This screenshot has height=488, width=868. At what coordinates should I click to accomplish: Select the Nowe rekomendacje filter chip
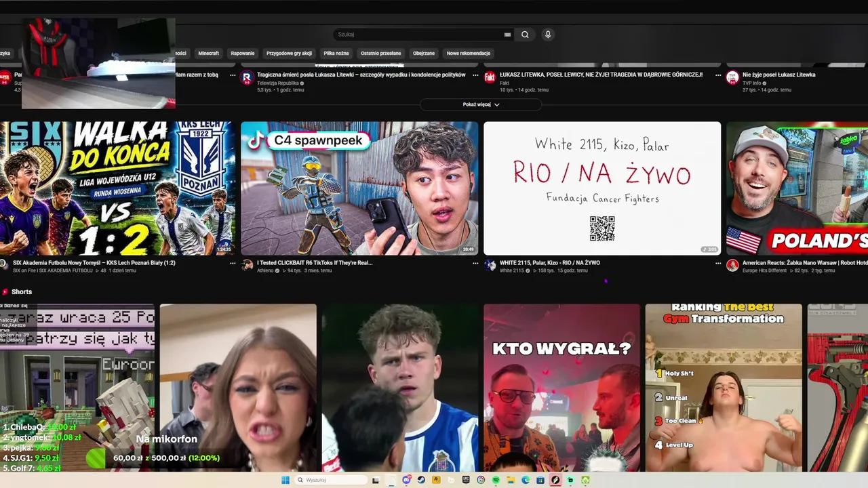coord(468,53)
